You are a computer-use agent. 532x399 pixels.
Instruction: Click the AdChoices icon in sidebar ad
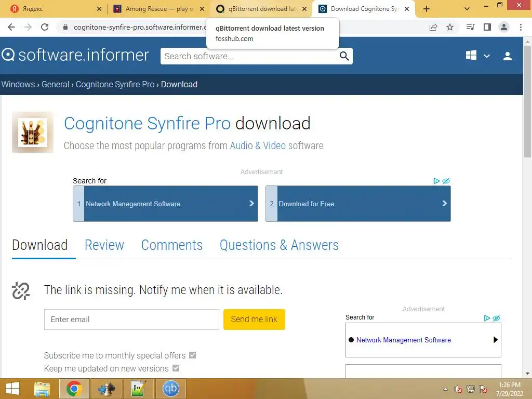tap(487, 318)
